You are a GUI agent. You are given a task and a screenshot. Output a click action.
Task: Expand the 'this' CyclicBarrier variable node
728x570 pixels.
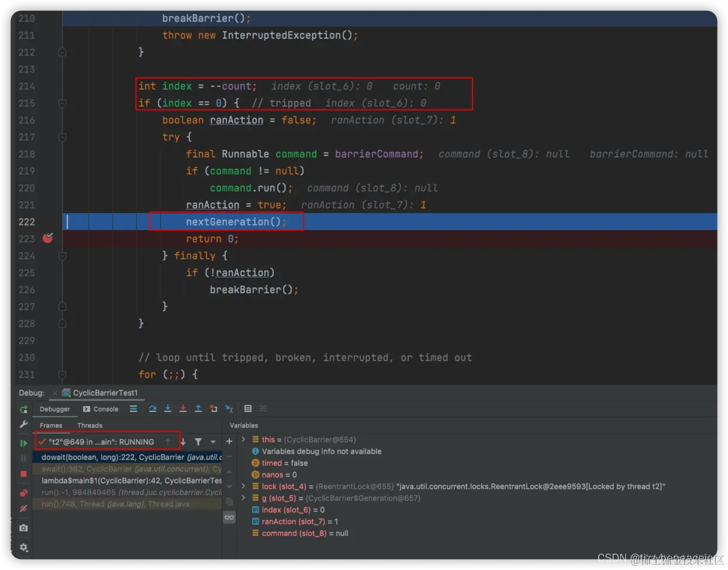(x=244, y=439)
